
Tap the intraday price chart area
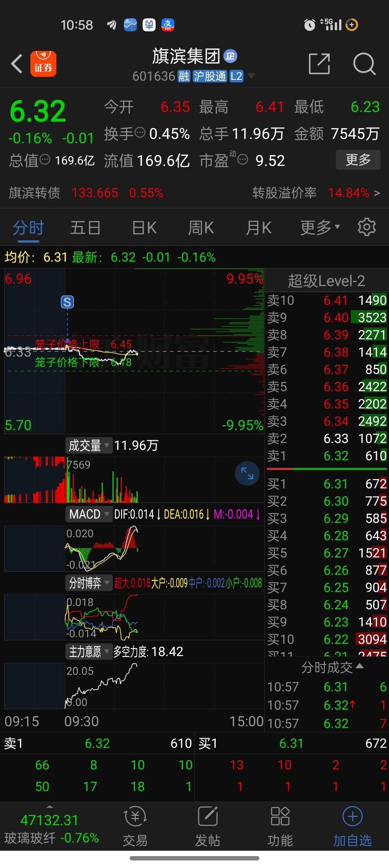click(x=134, y=351)
